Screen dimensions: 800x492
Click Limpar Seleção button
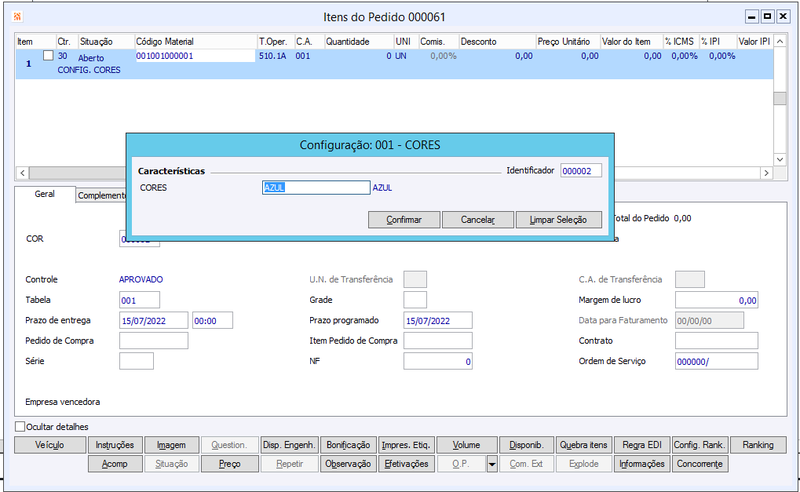click(x=559, y=220)
